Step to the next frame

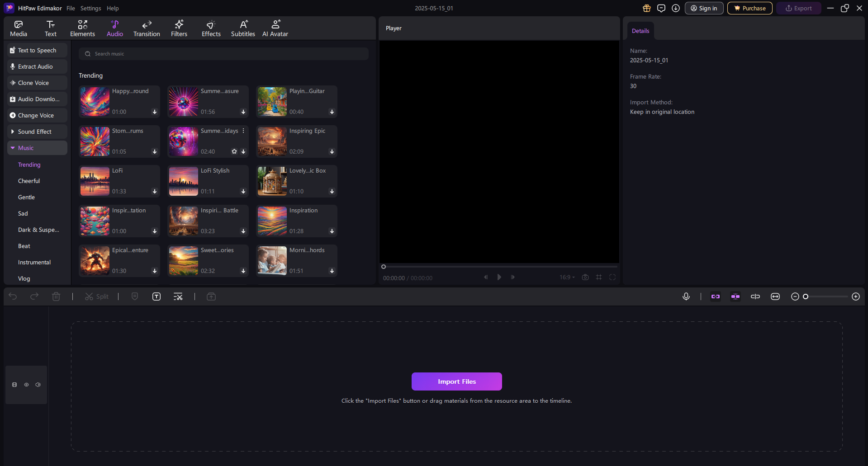point(513,277)
